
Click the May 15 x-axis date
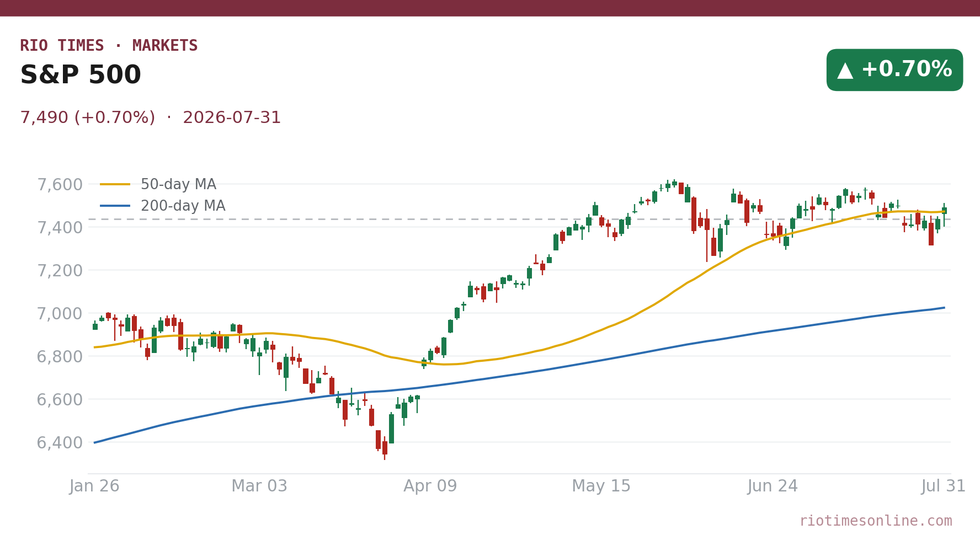click(x=601, y=486)
